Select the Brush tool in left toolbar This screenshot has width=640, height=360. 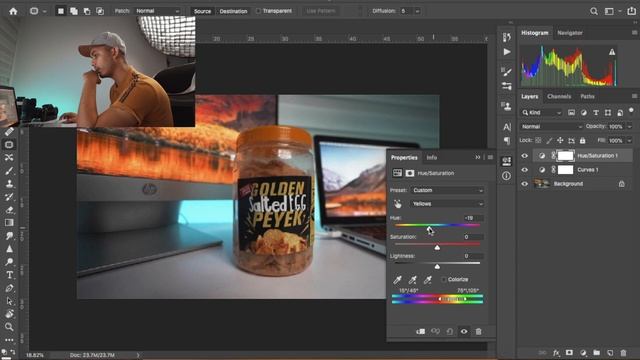(9, 171)
